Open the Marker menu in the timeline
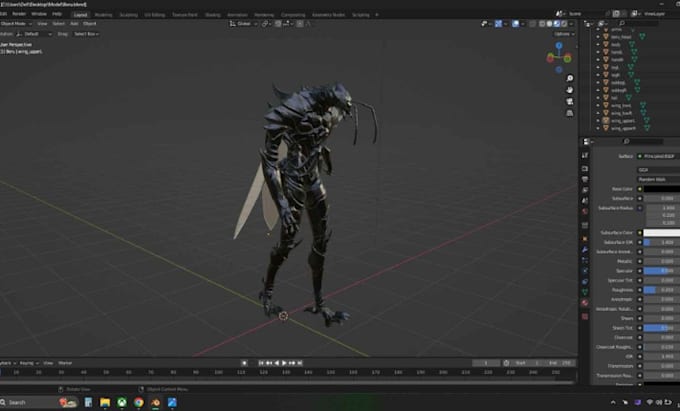This screenshot has height=411, width=680. (65, 363)
